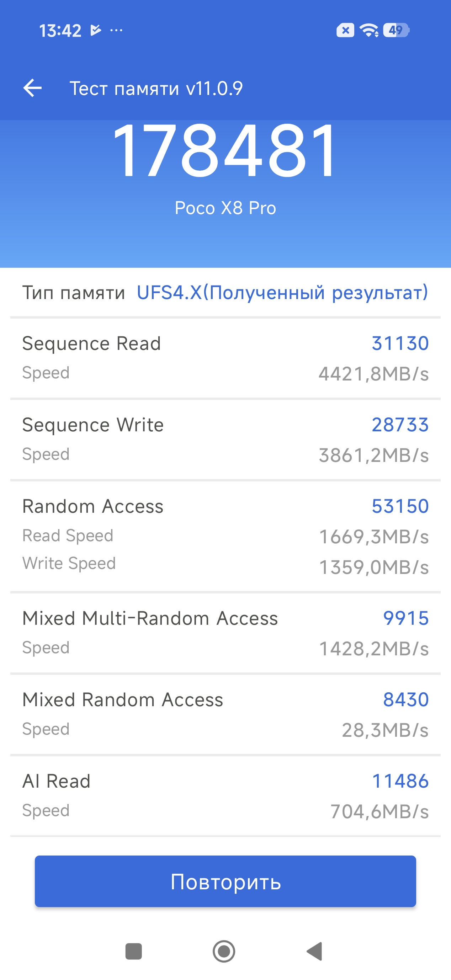The width and height of the screenshot is (451, 980).
Task: Select the Sequence Read result row
Action: pos(225,358)
